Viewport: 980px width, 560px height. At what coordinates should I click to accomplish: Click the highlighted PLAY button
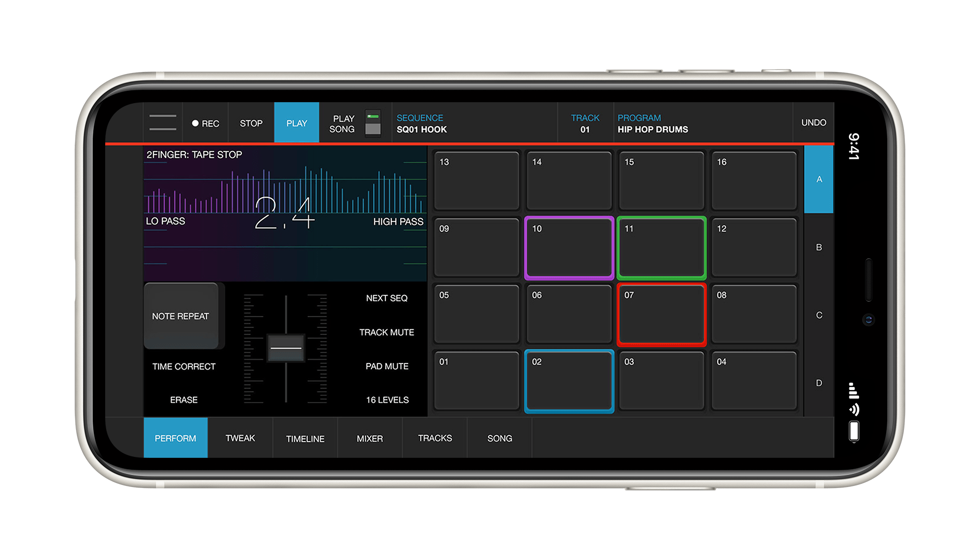297,123
